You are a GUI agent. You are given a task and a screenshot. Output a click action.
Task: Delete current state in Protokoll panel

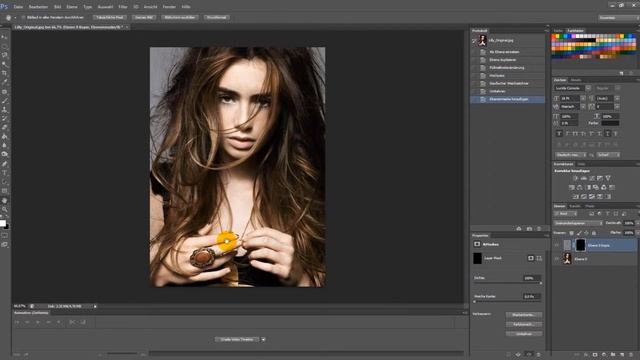click(x=539, y=229)
